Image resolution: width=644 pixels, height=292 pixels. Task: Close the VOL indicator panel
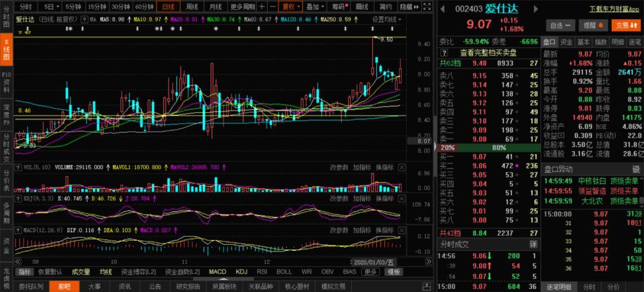[402, 167]
